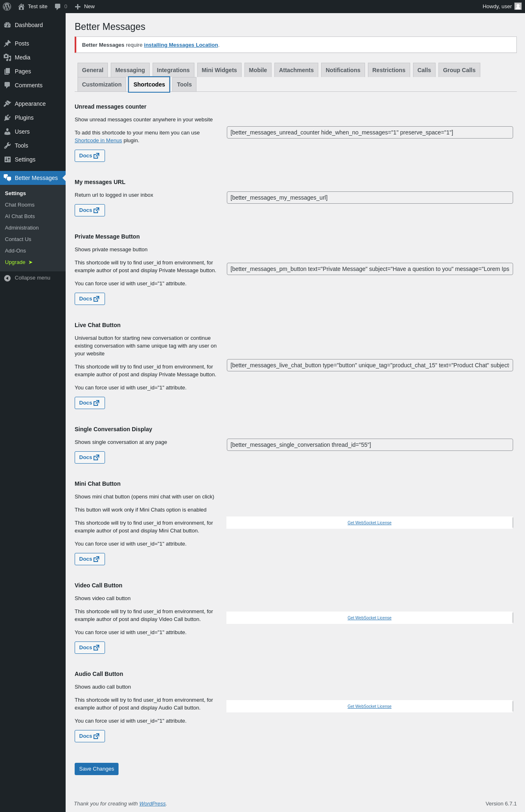525x812 pixels.
Task: Click the Settings sliders icon in sidebar
Action: [x=7, y=159]
